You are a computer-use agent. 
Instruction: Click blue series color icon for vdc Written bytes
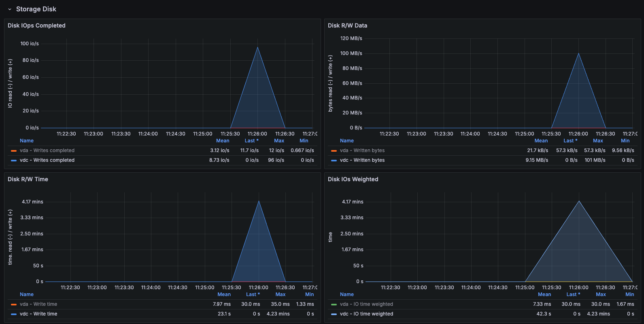pos(334,161)
